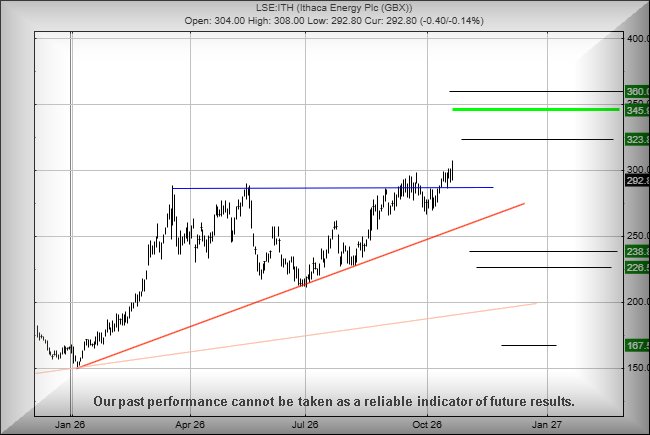Click the Oct 26 date axis label

(427, 425)
